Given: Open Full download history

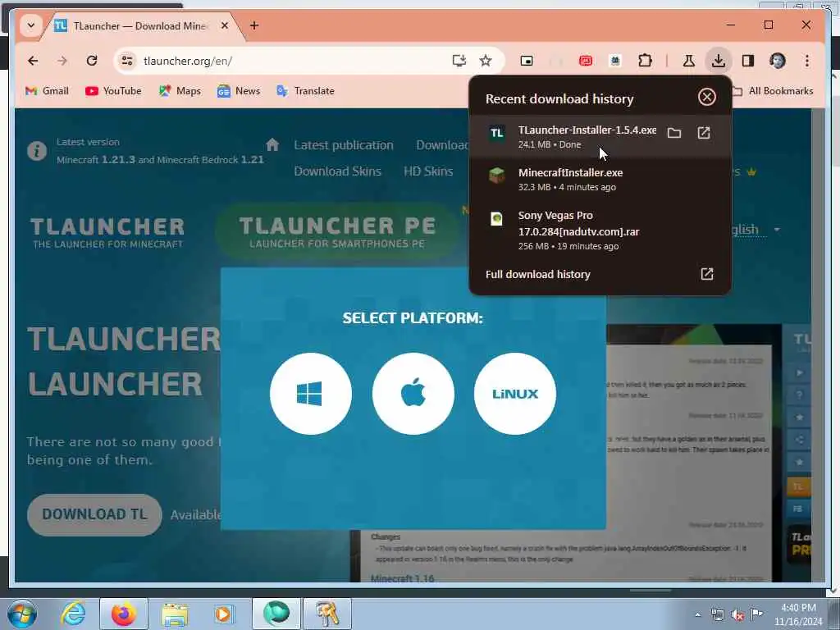Looking at the screenshot, I should pyautogui.click(x=538, y=274).
